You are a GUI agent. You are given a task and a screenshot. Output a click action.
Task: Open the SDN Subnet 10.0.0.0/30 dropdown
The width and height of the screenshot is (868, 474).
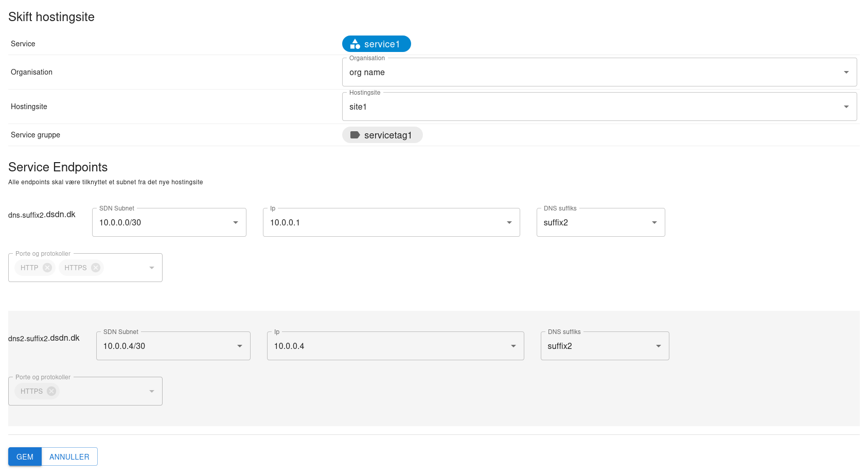236,222
